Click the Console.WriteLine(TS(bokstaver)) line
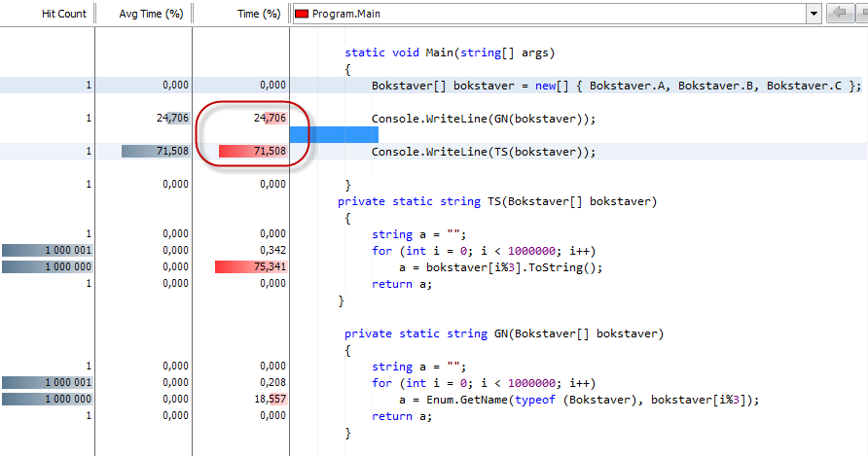 pyautogui.click(x=484, y=153)
